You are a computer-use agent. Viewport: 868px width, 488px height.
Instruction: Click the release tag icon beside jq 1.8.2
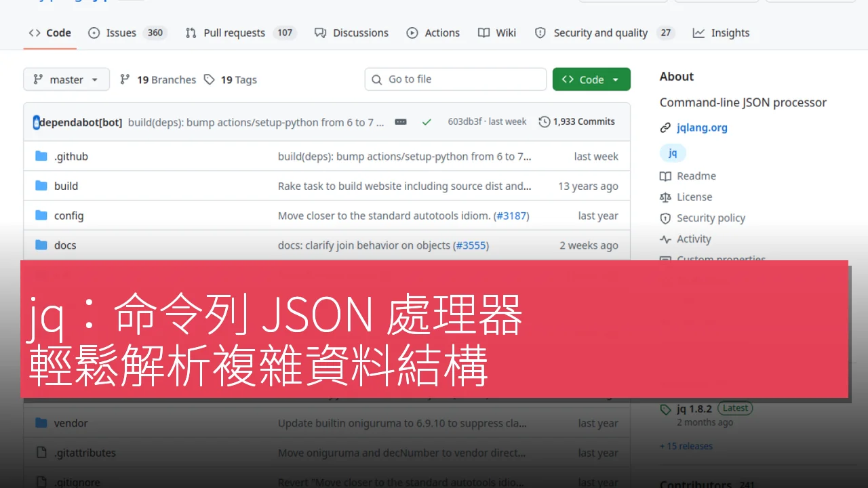point(665,409)
